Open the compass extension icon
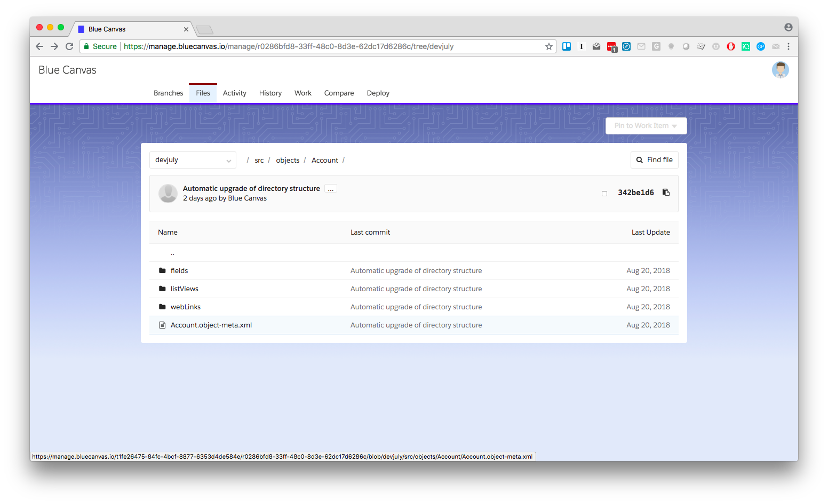This screenshot has width=828, height=504. coord(626,46)
